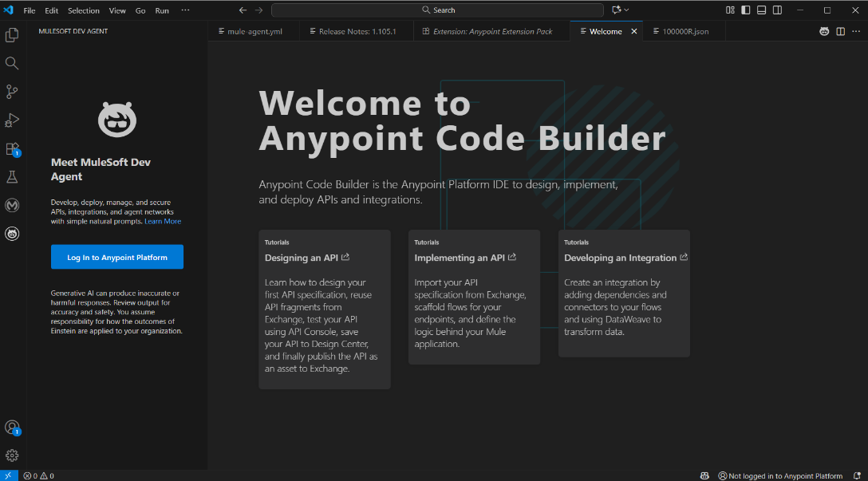This screenshot has height=481, width=868.
Task: Open the MuleSoft icon in activity bar
Action: click(12, 205)
